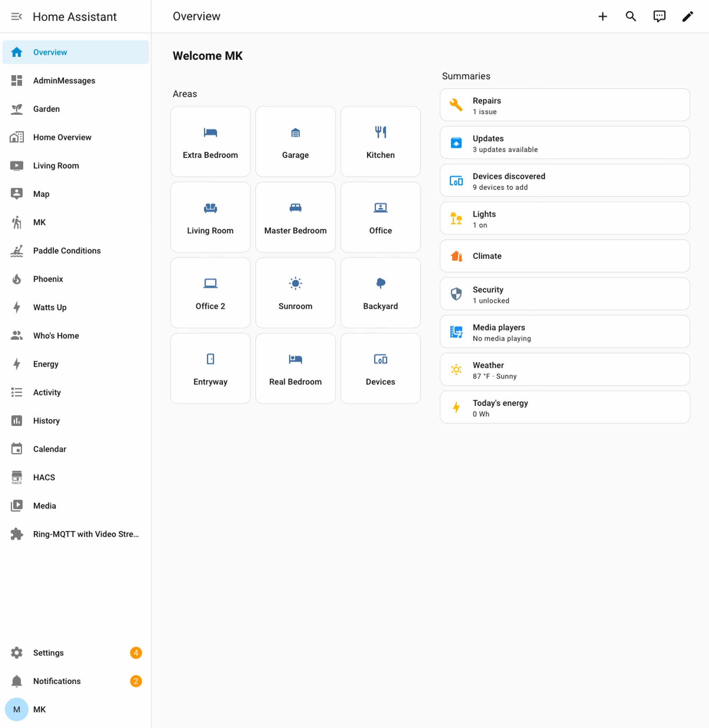Image resolution: width=709 pixels, height=728 pixels.
Task: Open the Lights summary showing 1 on
Action: [x=565, y=218]
